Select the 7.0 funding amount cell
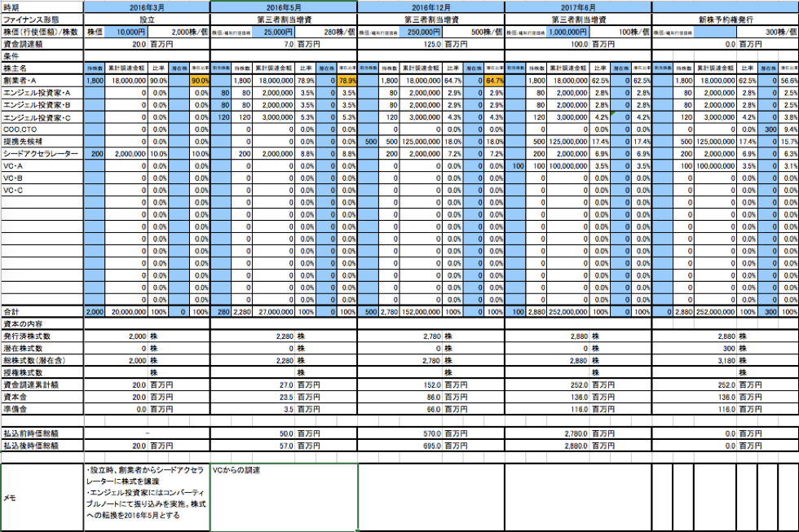The width and height of the screenshot is (799, 532). 253,44
